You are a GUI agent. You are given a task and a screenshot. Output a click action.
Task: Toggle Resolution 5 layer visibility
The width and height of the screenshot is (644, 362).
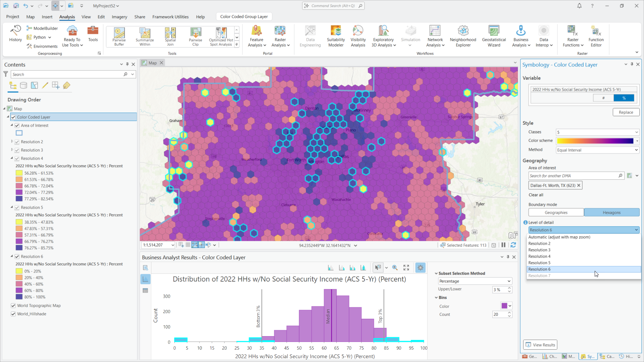point(17,207)
